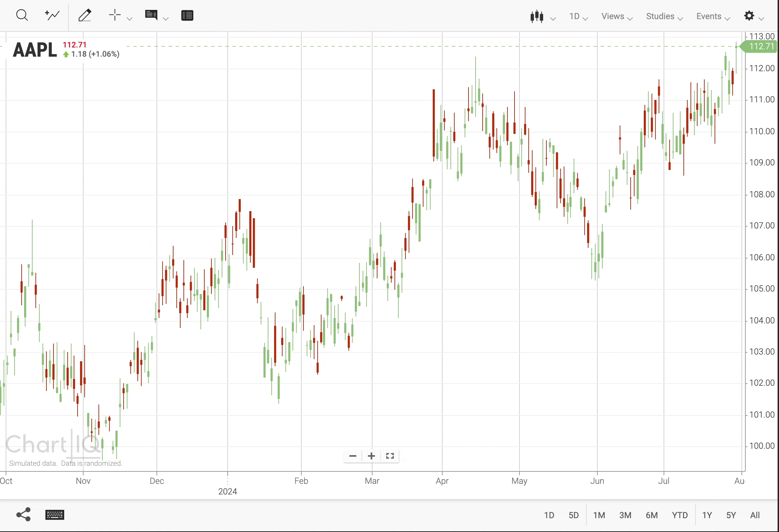This screenshot has height=532, width=779.
Task: Set range to 3M
Action: [625, 515]
